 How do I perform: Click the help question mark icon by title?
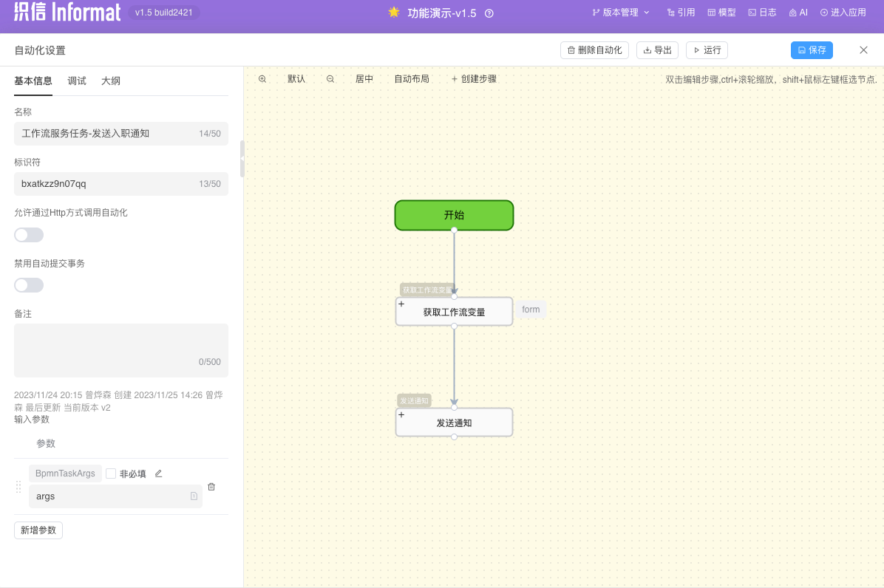(489, 13)
